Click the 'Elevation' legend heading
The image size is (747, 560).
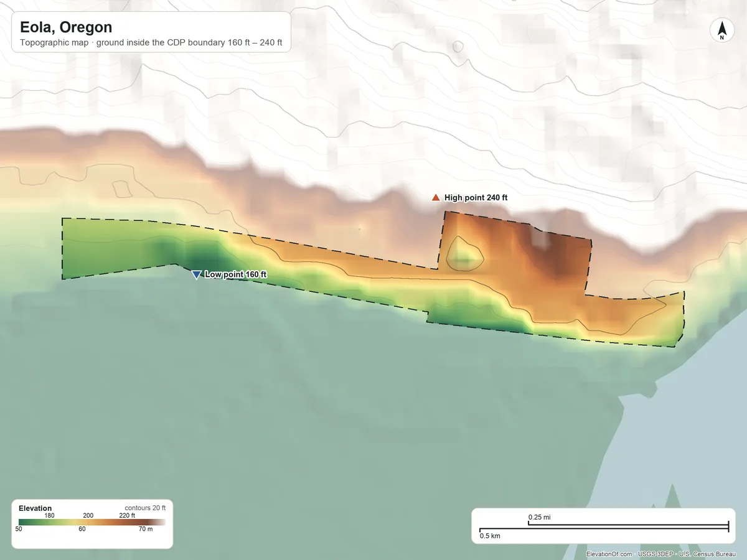35,508
